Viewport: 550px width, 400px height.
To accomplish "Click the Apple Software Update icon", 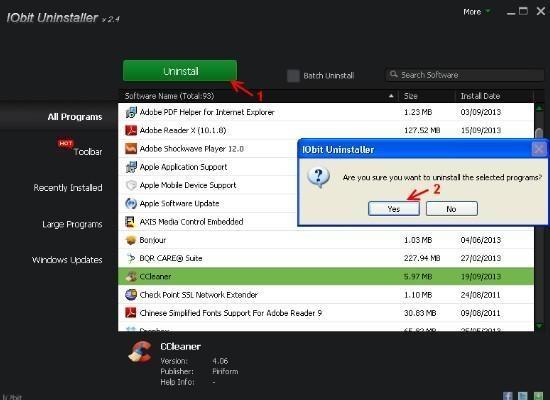I will [x=131, y=204].
